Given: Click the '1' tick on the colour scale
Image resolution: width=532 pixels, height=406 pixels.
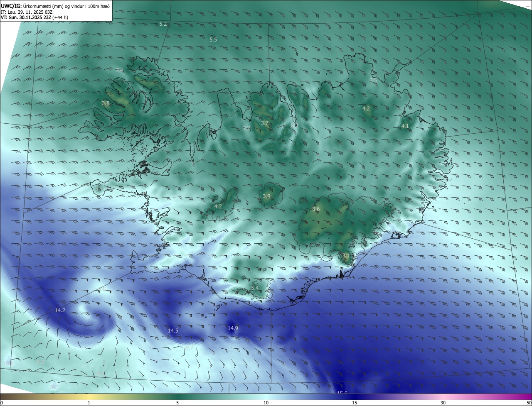Looking at the screenshot, I should [x=89, y=403].
